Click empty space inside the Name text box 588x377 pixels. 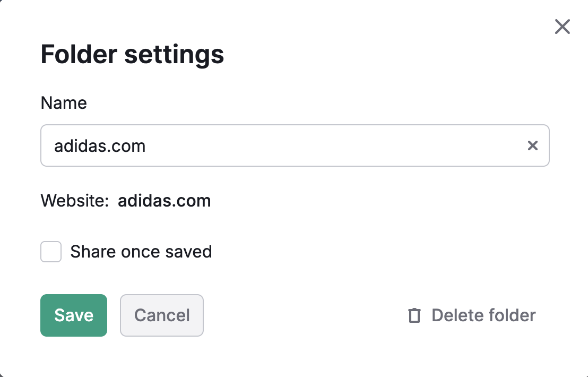coord(345,145)
